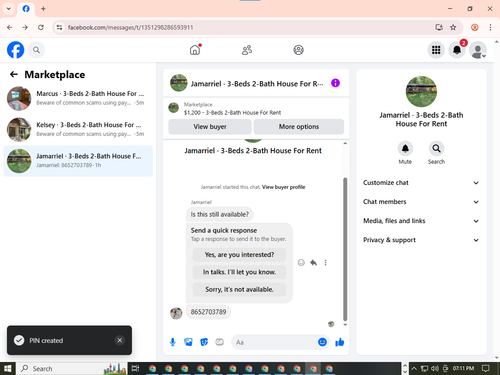Open the Windows Start menu

point(8,368)
